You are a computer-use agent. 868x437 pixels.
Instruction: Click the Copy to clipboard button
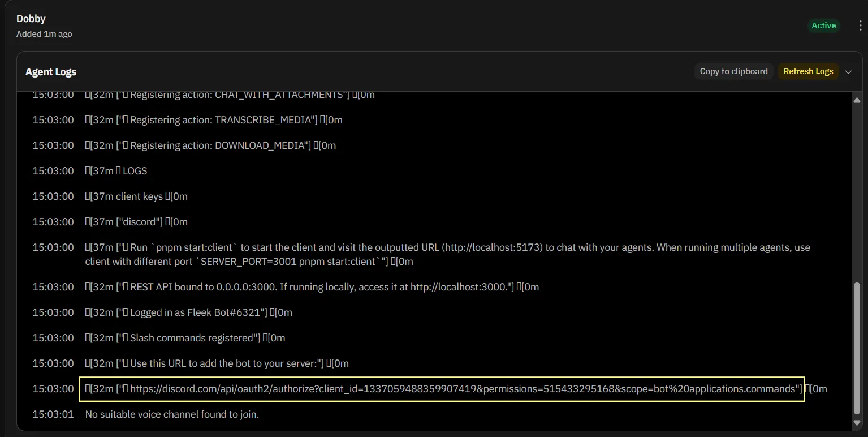tap(733, 71)
